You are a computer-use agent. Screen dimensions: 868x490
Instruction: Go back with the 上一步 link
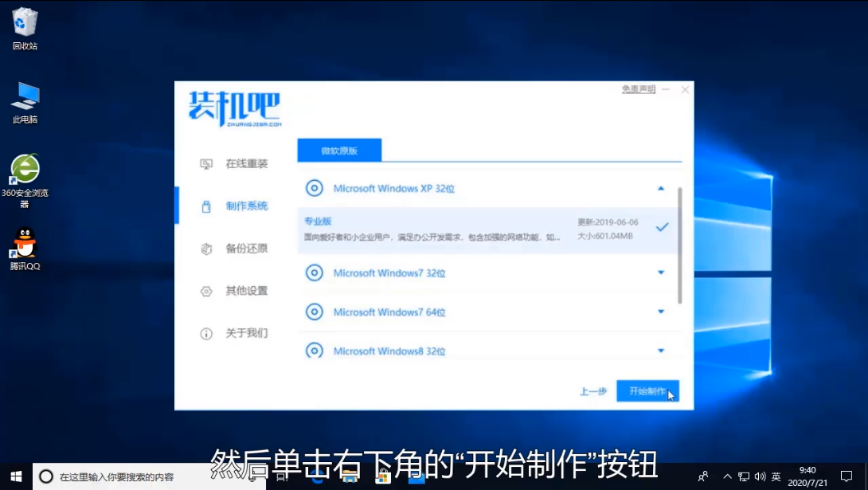[593, 391]
